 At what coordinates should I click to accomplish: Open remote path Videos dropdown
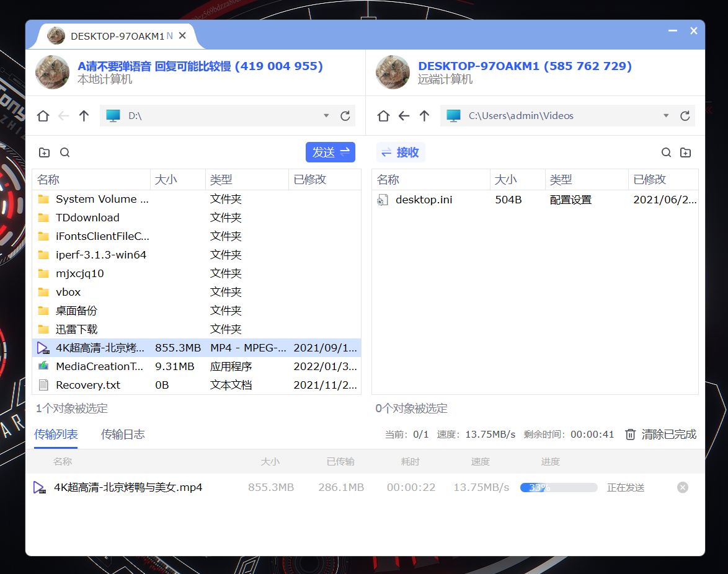[666, 115]
